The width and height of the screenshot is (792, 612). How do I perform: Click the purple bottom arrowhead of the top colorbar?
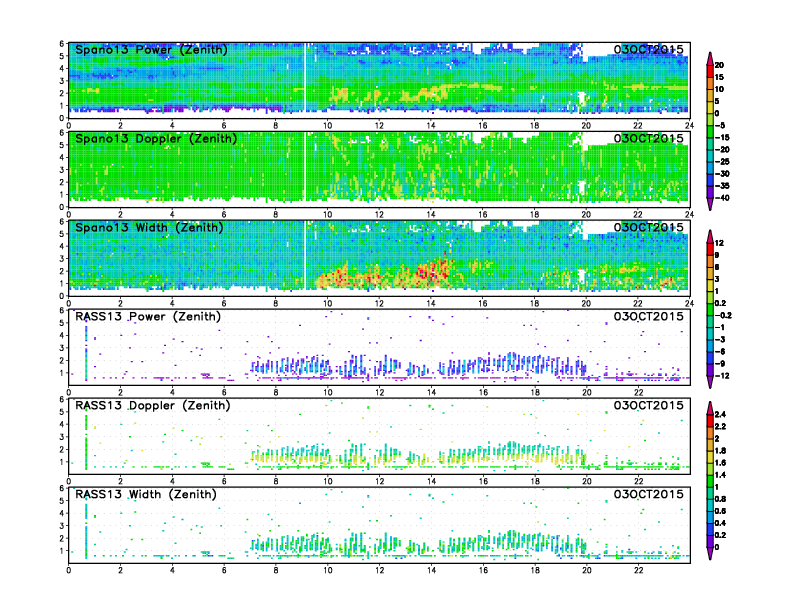click(x=710, y=203)
